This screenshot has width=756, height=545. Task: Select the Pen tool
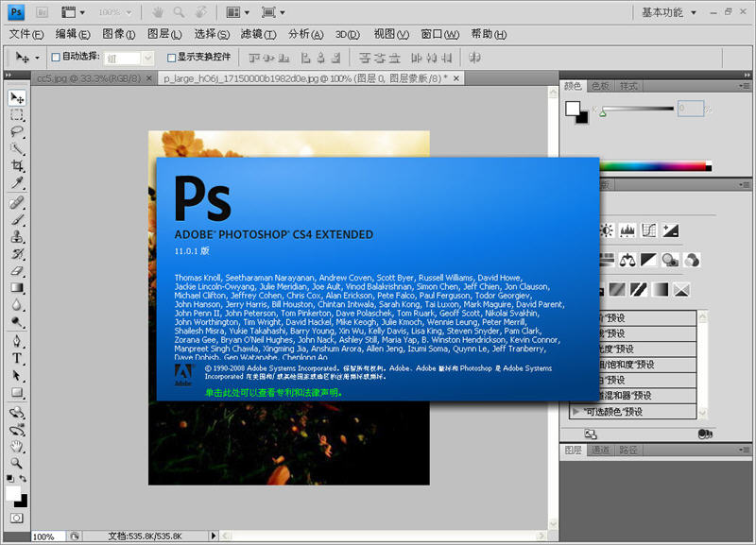pyautogui.click(x=17, y=342)
